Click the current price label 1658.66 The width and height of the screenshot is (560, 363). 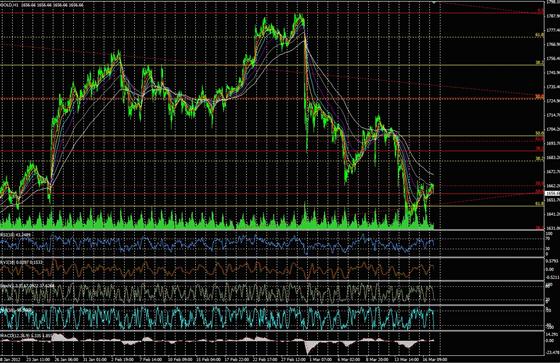552,193
